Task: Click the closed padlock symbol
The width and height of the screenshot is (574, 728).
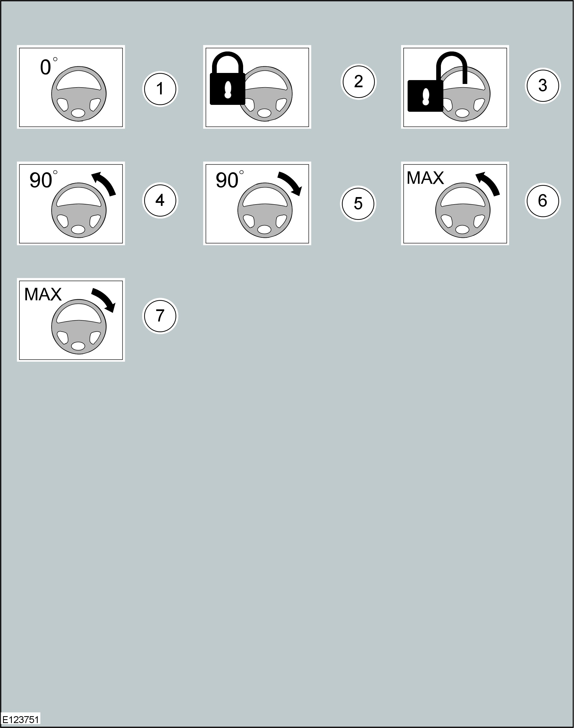Action: (227, 78)
